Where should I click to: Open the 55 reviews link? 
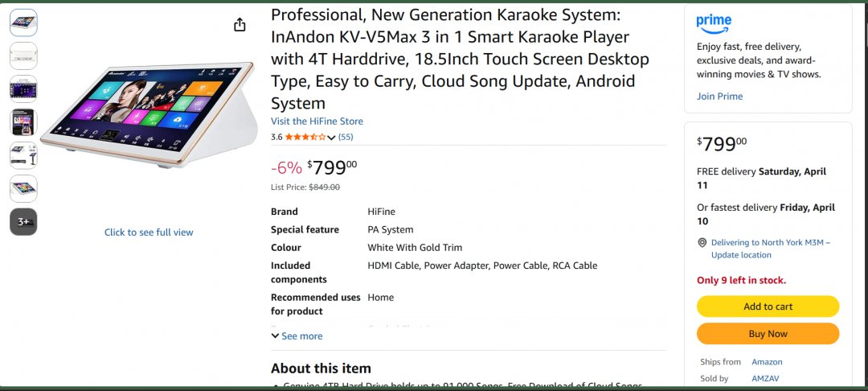pyautogui.click(x=346, y=138)
